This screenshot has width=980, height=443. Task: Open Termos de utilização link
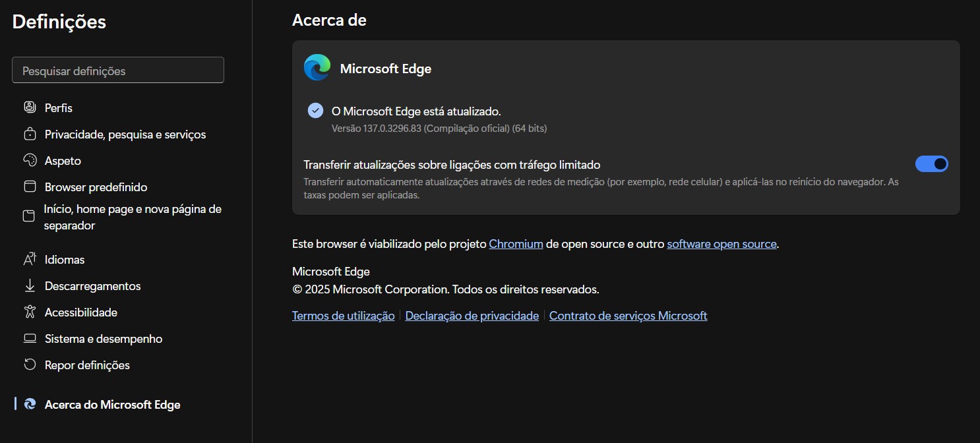[343, 316]
